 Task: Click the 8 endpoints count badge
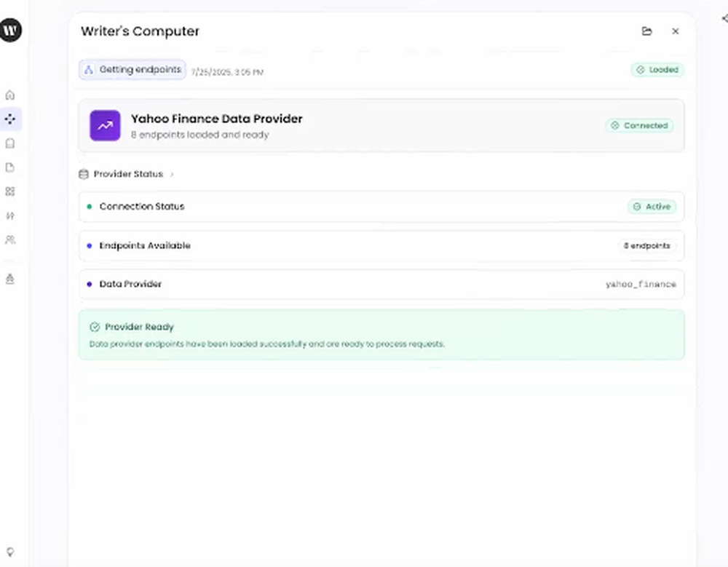pyautogui.click(x=646, y=246)
